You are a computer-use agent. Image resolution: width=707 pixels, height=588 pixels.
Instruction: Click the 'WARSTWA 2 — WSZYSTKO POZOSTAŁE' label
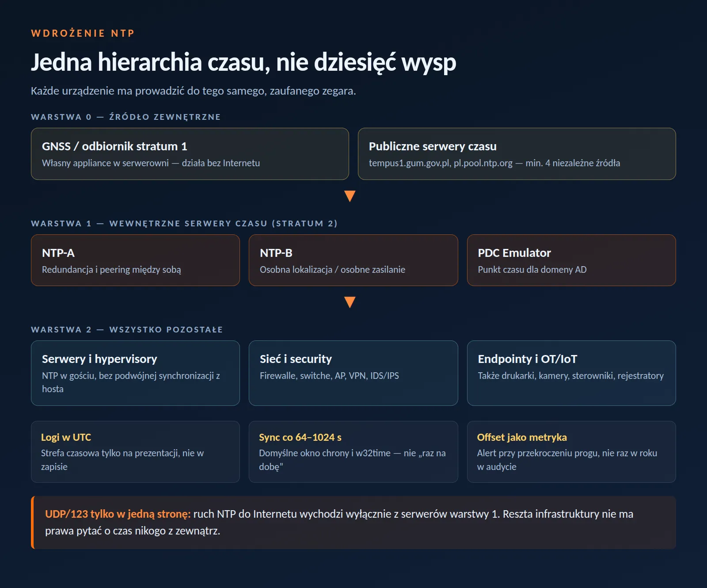pos(127,329)
